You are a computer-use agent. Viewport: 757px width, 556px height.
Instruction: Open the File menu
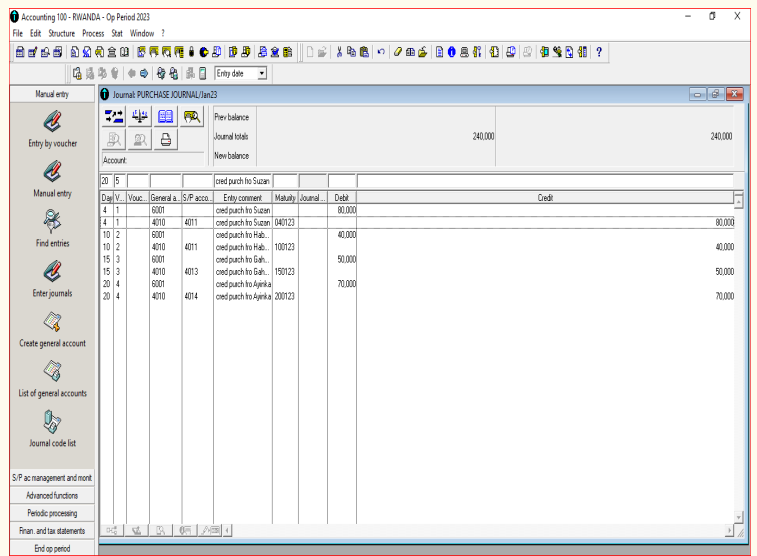click(18, 33)
